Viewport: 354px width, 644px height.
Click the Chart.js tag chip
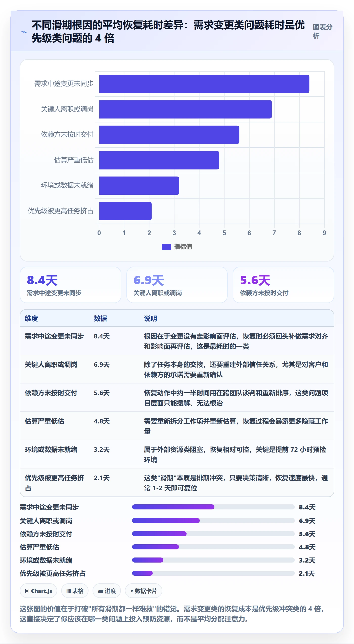(38, 591)
